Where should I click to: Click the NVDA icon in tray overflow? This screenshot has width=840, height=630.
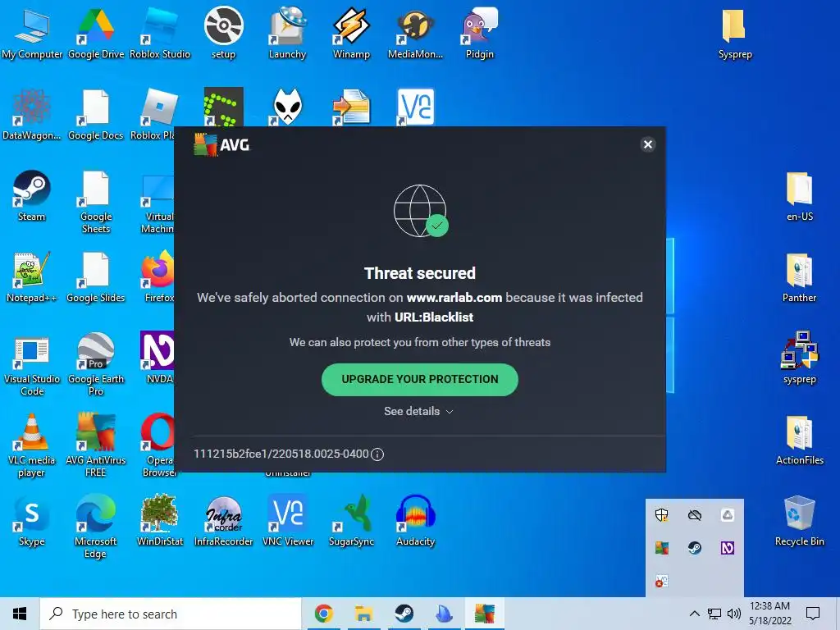(x=728, y=548)
